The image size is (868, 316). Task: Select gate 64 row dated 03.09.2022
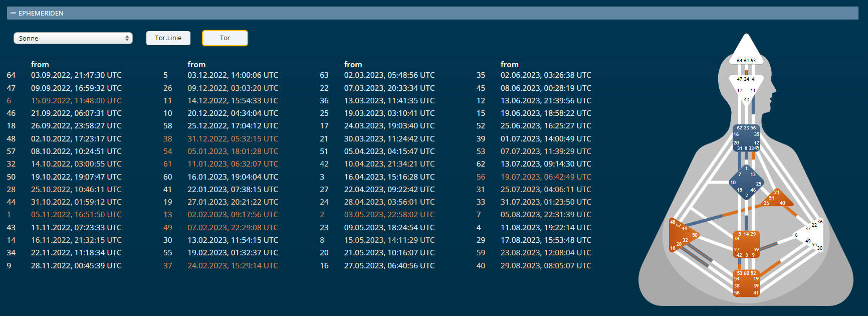pos(76,75)
